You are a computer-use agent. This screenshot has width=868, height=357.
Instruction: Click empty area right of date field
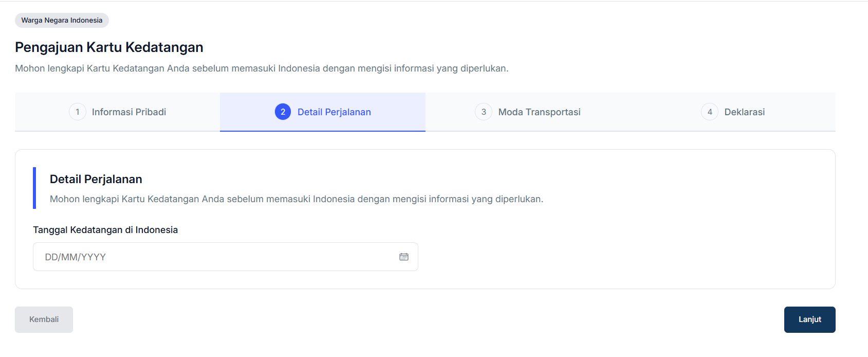point(617,257)
